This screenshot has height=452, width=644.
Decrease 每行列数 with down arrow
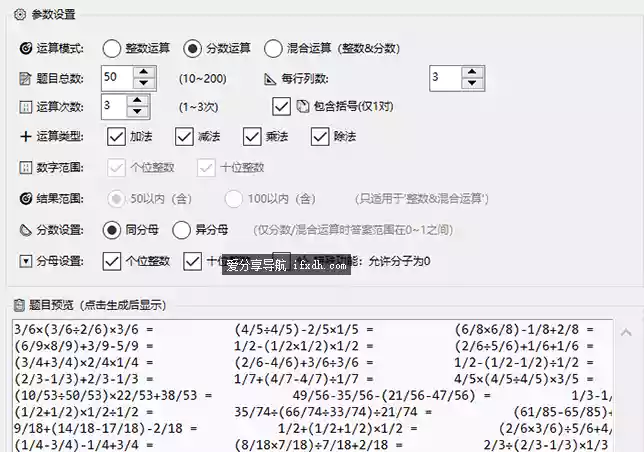472,83
